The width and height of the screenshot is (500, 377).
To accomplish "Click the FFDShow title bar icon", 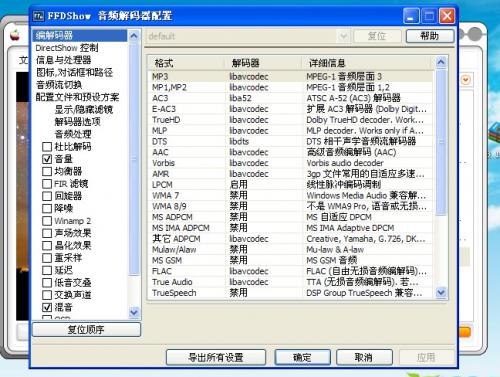I will point(38,16).
